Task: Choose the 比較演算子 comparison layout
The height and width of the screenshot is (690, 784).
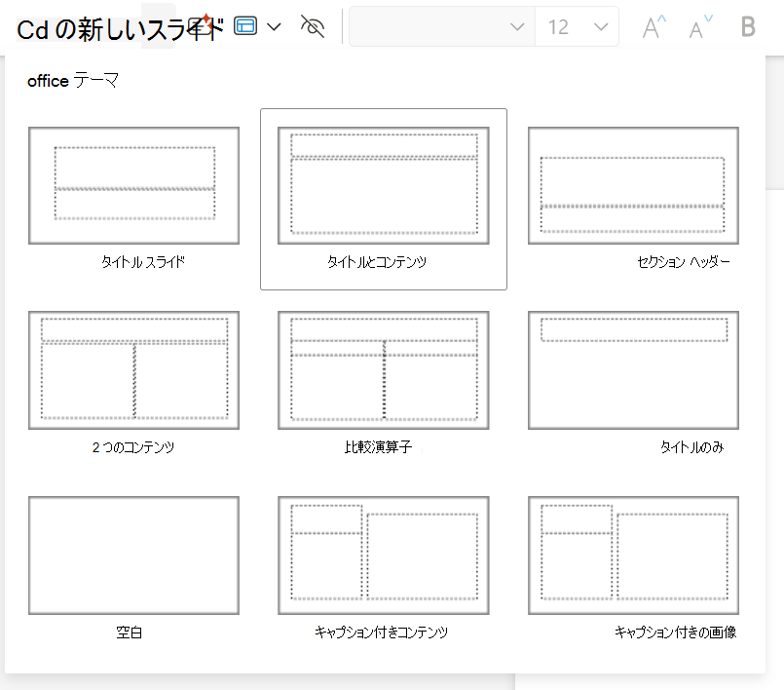Action: [x=384, y=370]
